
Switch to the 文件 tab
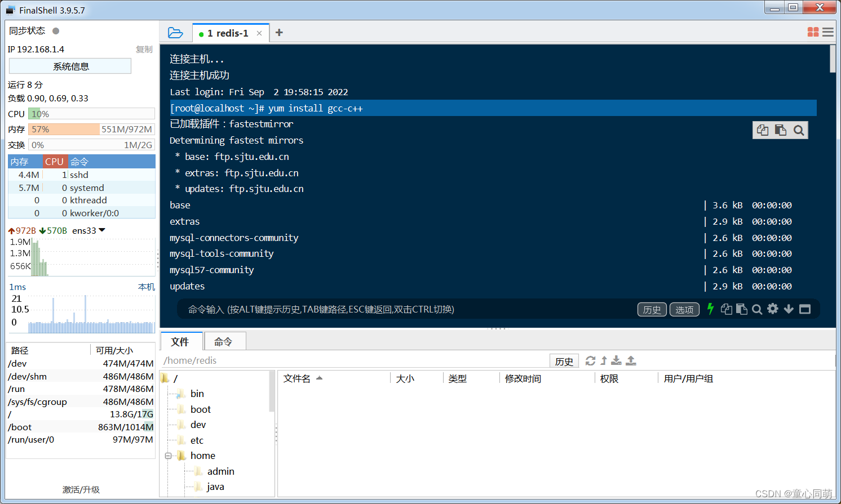pos(182,342)
